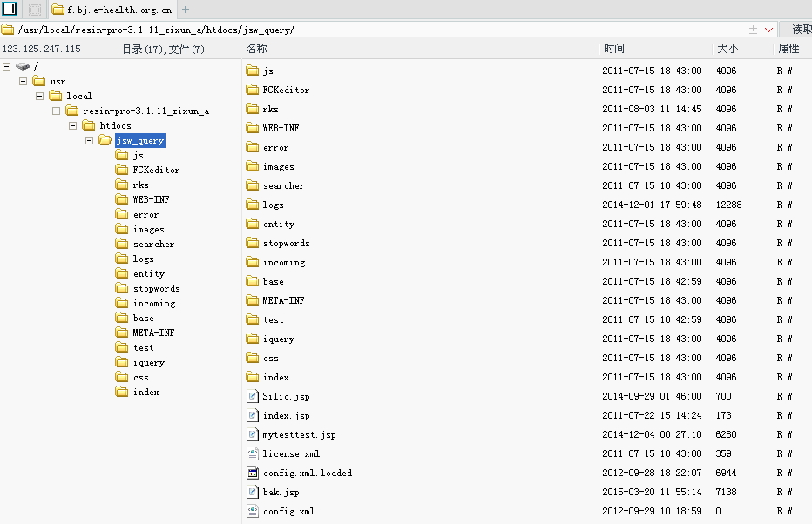Select FCKeditor folder in tree
This screenshot has height=524, width=812.
(x=147, y=171)
